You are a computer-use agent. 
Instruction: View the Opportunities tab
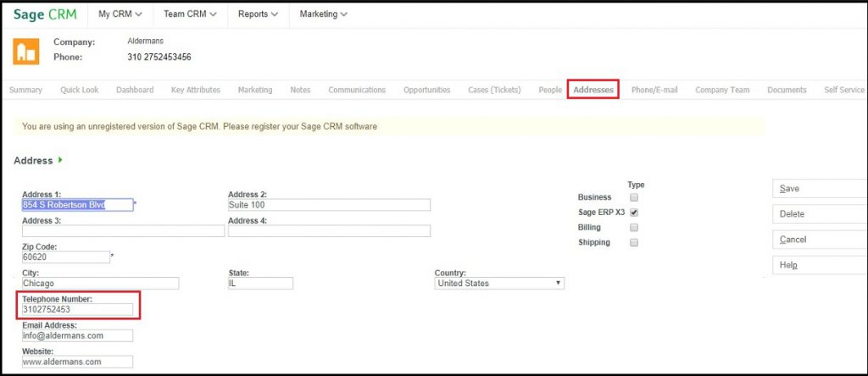427,90
